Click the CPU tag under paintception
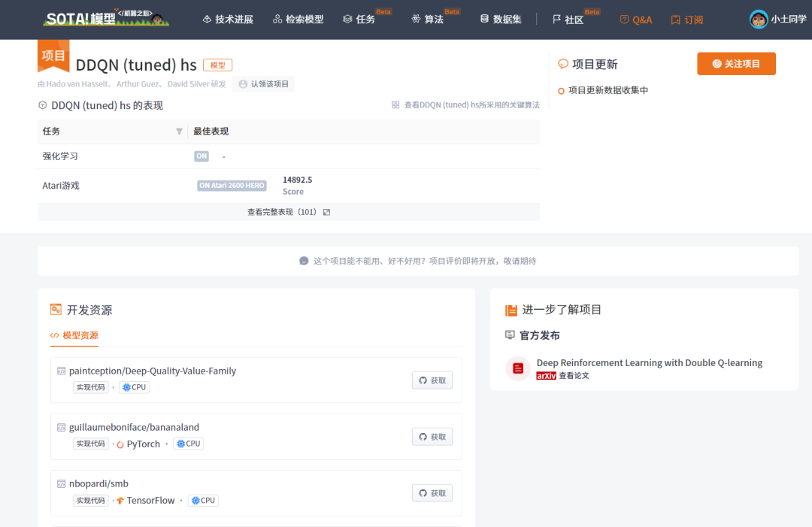Viewport: 812px width, 527px height. (x=134, y=387)
